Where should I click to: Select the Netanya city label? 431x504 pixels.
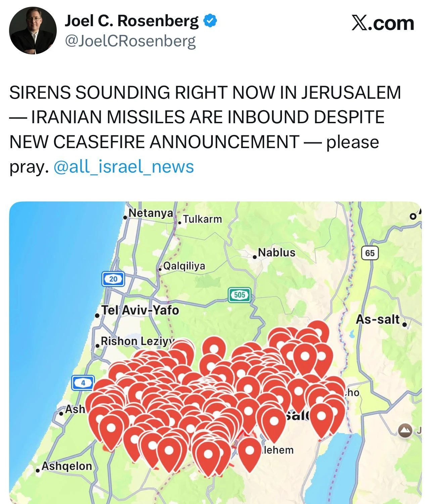(150, 213)
